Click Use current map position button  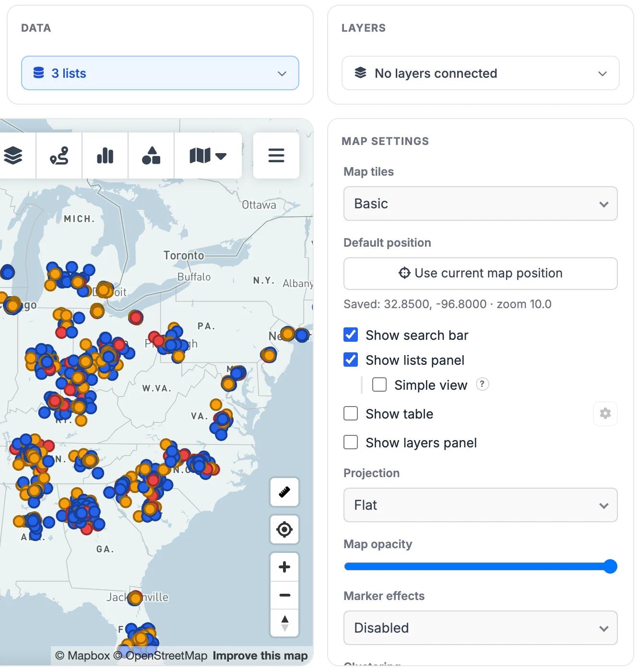pos(481,274)
